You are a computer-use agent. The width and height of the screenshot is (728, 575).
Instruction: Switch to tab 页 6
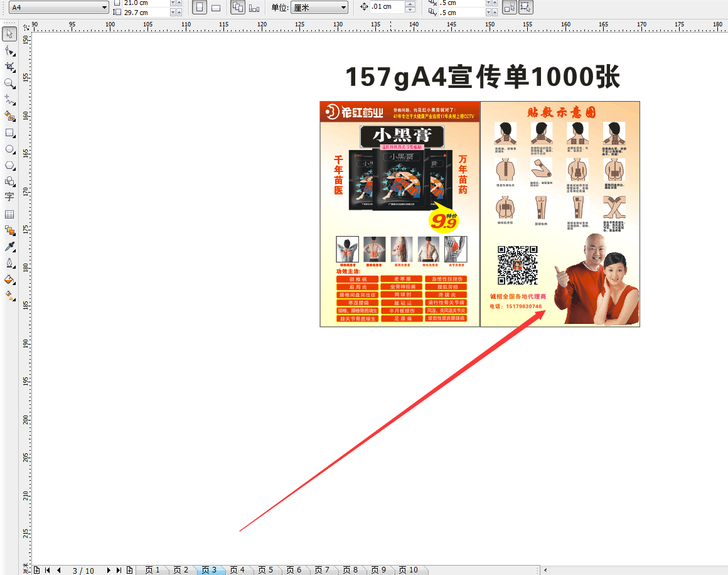pyautogui.click(x=294, y=570)
